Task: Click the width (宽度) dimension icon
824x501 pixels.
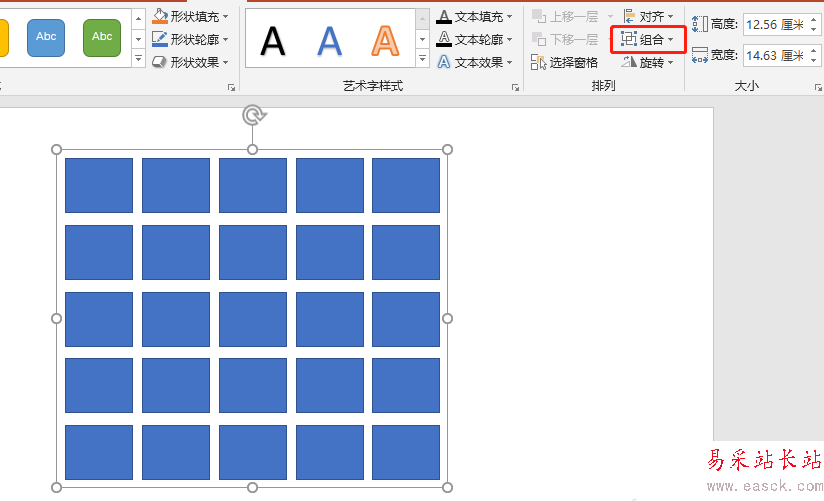Action: [699, 55]
